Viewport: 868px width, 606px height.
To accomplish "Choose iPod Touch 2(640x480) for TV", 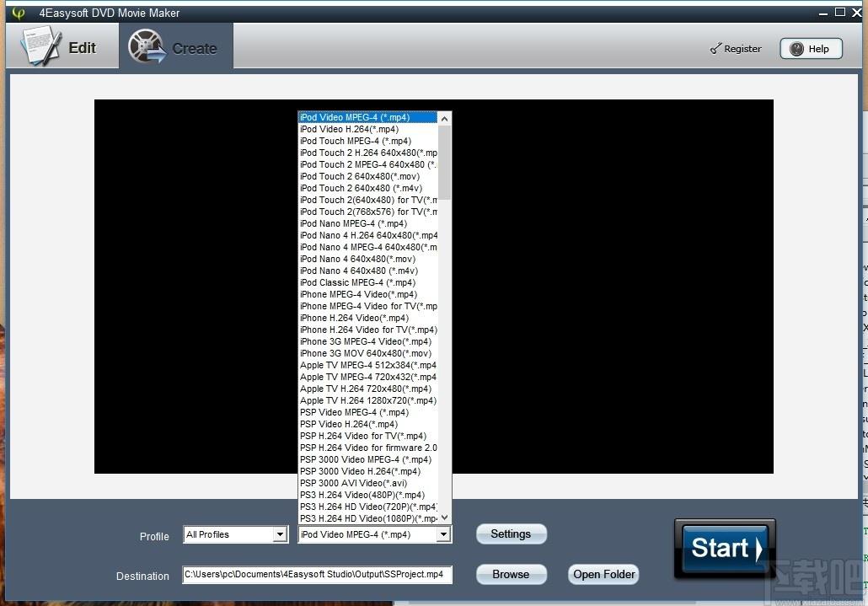I will (368, 200).
